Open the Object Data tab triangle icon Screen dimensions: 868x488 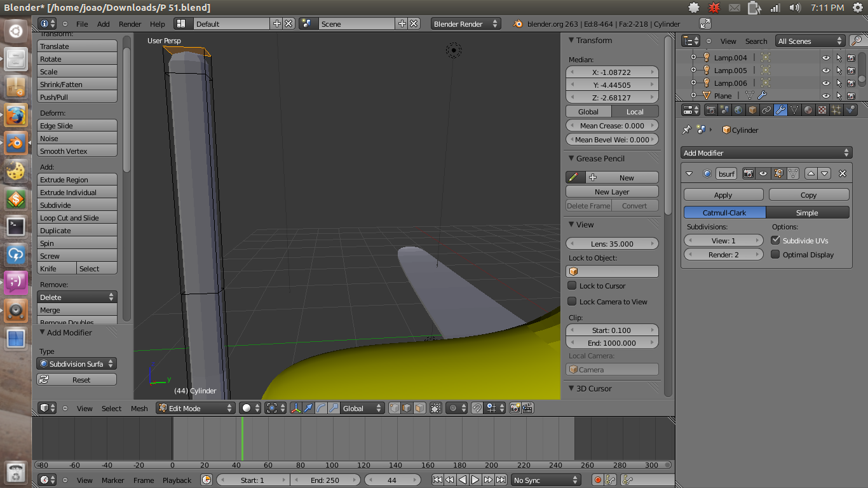(x=794, y=110)
